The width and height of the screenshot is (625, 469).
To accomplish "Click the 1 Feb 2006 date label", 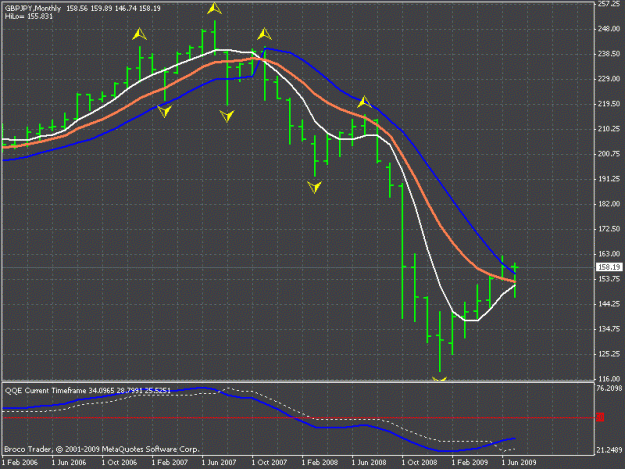I will click(20, 462).
